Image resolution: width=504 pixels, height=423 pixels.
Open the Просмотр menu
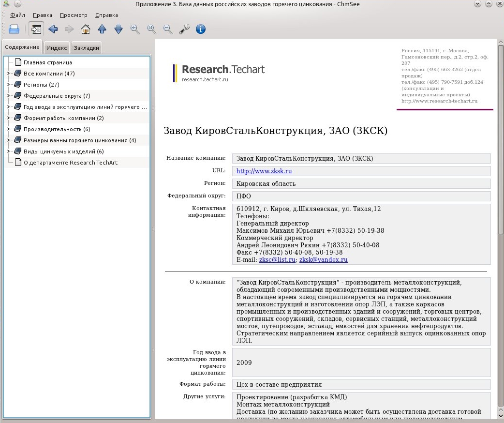[x=74, y=15]
